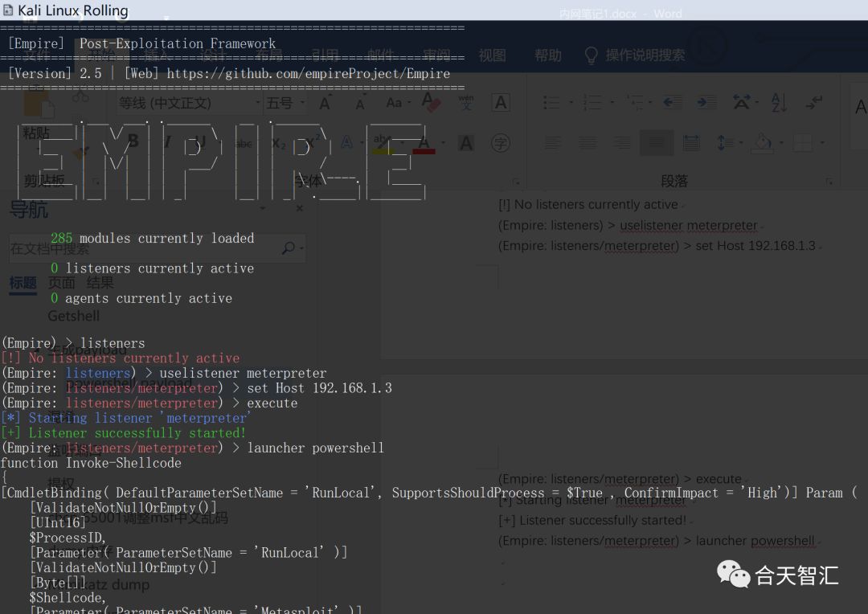Switch to the 审阅 ribbon tab
The image size is (868, 614).
(x=436, y=55)
